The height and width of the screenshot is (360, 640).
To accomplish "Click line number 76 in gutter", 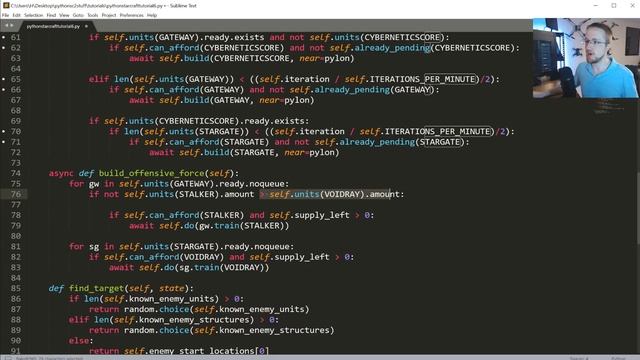I will pos(16,194).
